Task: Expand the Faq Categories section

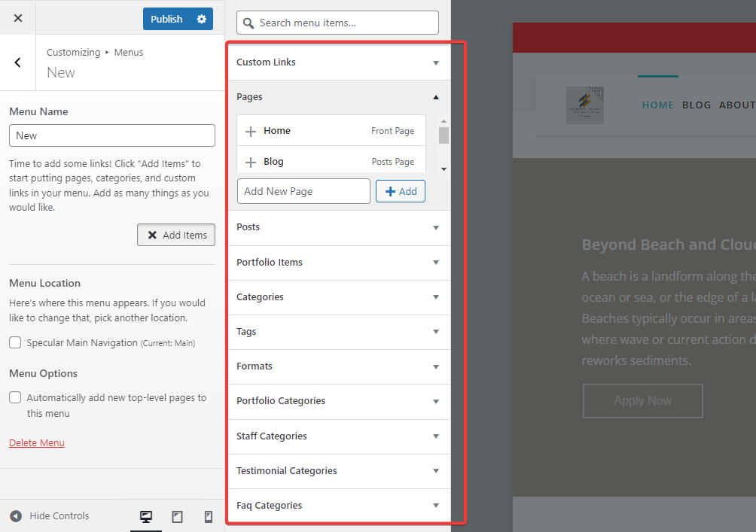Action: point(338,506)
